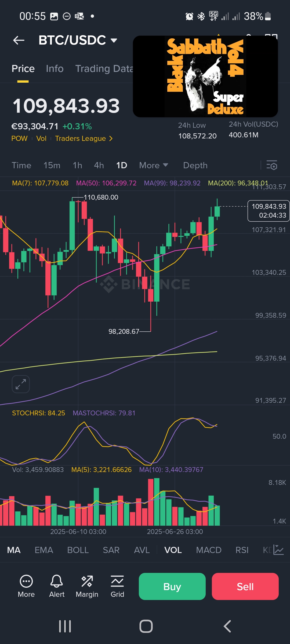The height and width of the screenshot is (644, 290).
Task: Select the 1h chart interval
Action: 77,165
